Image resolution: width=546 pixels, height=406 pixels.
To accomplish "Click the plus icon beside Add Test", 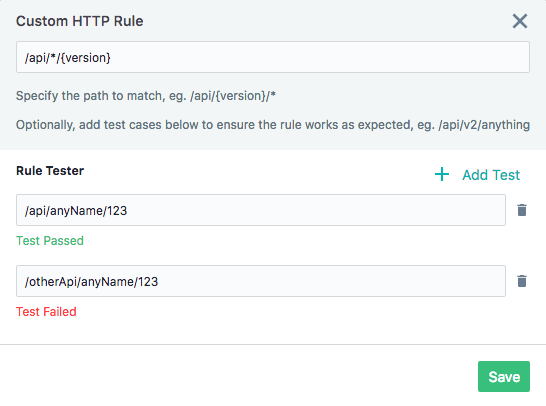I will click(442, 174).
